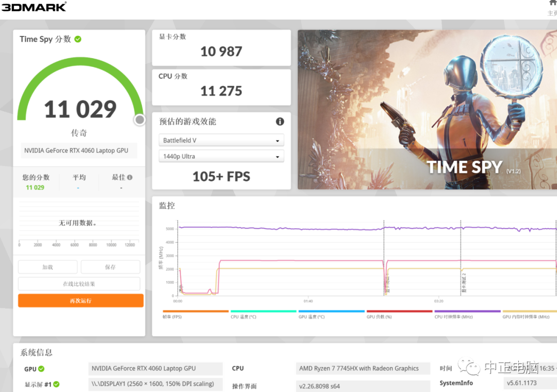The image size is (557, 392).
Task: Click the 01:40 time mark on chart
Action: (x=308, y=301)
